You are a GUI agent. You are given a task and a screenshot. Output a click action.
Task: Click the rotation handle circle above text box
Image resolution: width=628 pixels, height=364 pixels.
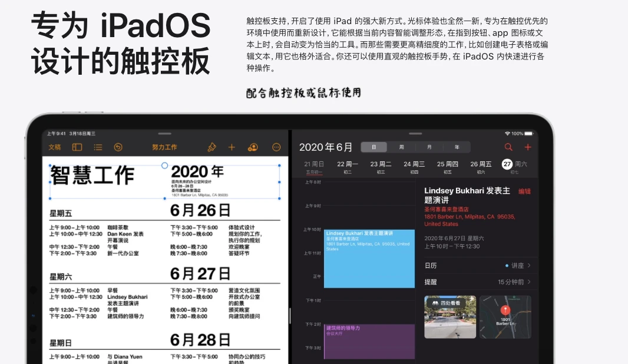pos(164,166)
